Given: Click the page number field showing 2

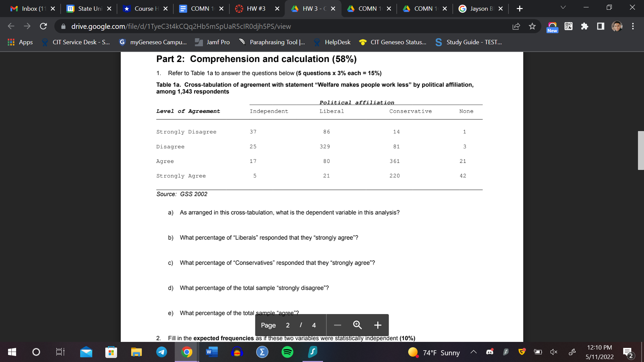Looking at the screenshot, I should (x=288, y=325).
